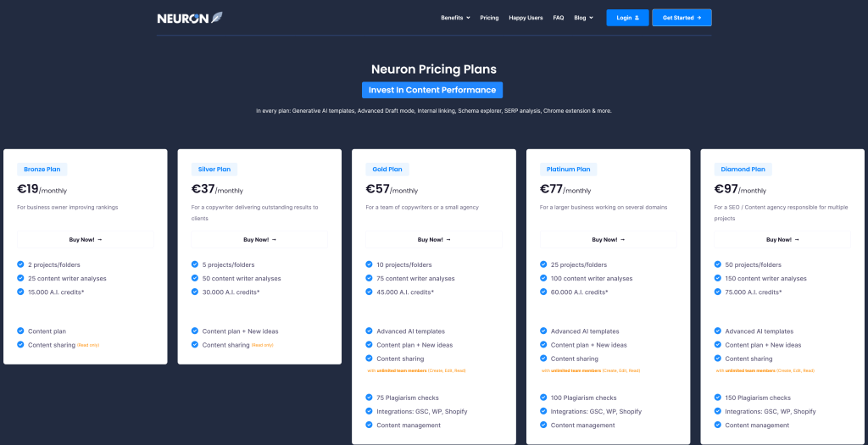
Task: Expand the Benefits dropdown menu
Action: (455, 18)
